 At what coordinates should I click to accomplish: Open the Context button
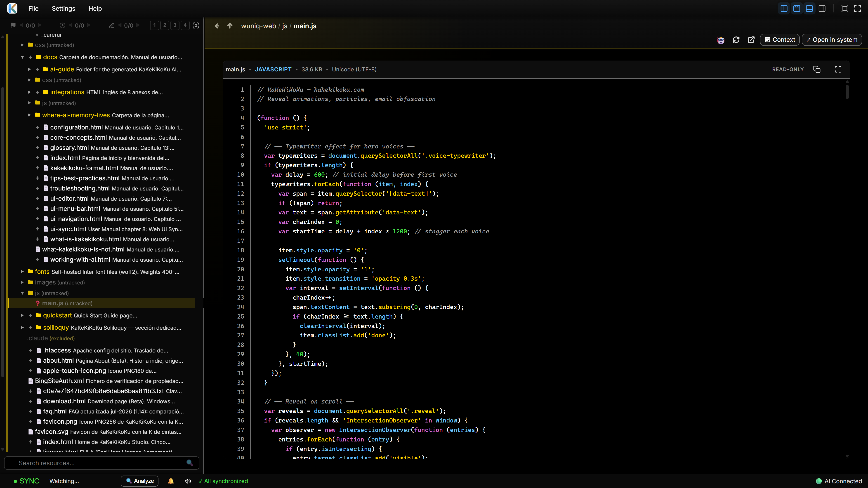pyautogui.click(x=780, y=40)
